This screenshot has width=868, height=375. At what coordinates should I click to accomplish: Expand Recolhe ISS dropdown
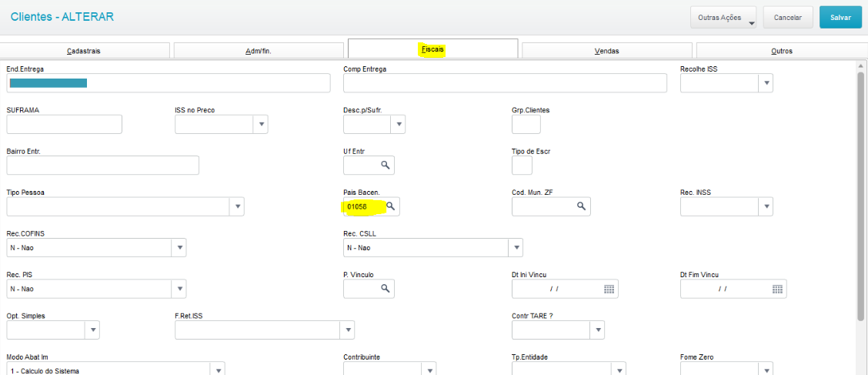766,82
